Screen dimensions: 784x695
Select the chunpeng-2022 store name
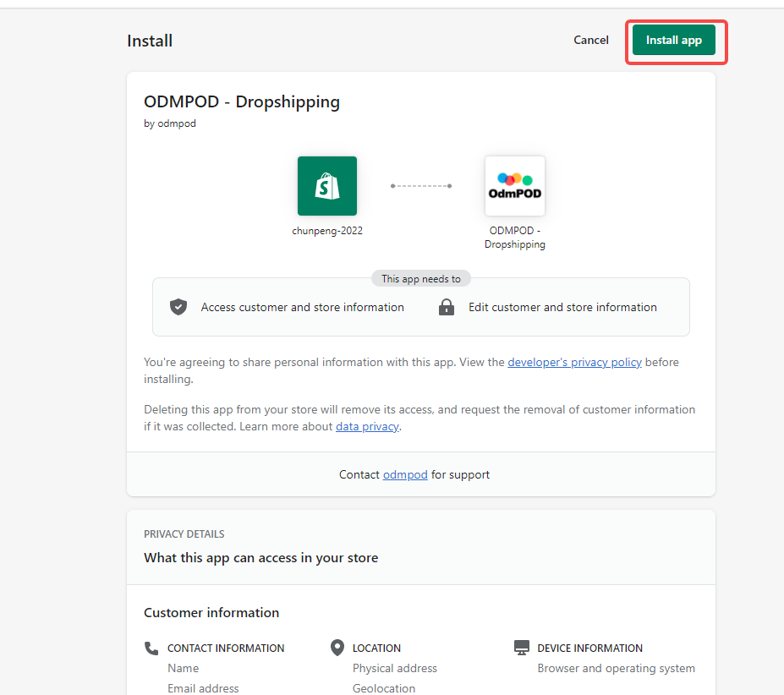[x=327, y=231]
